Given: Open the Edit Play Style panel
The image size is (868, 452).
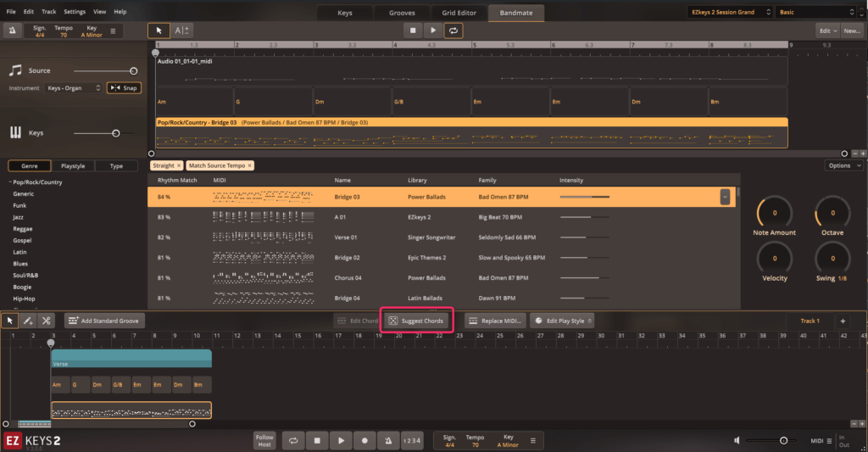Looking at the screenshot, I should pyautogui.click(x=563, y=321).
